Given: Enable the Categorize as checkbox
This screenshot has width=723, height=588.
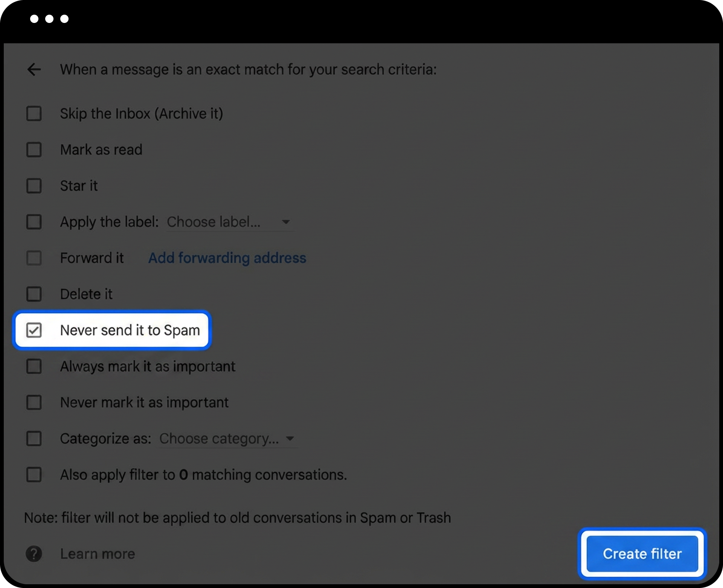Looking at the screenshot, I should pos(34,439).
